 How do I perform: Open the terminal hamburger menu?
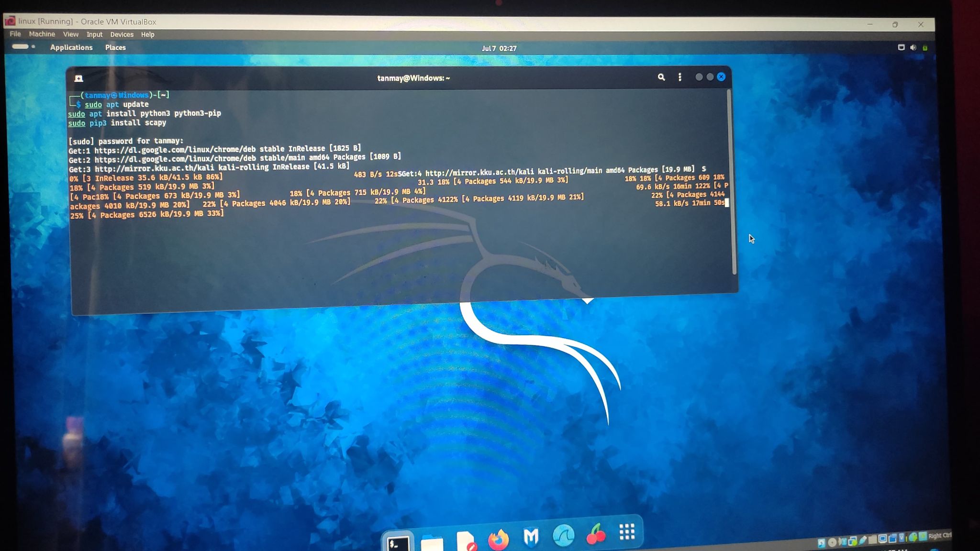(680, 77)
